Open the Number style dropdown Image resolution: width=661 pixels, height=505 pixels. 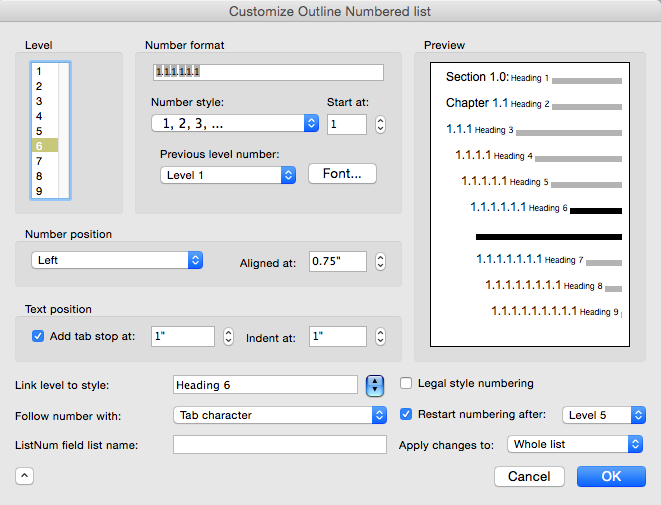tap(235, 124)
